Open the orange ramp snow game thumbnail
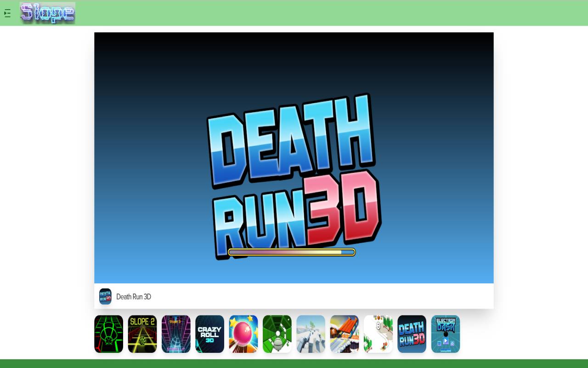The height and width of the screenshot is (368, 588). 345,334
